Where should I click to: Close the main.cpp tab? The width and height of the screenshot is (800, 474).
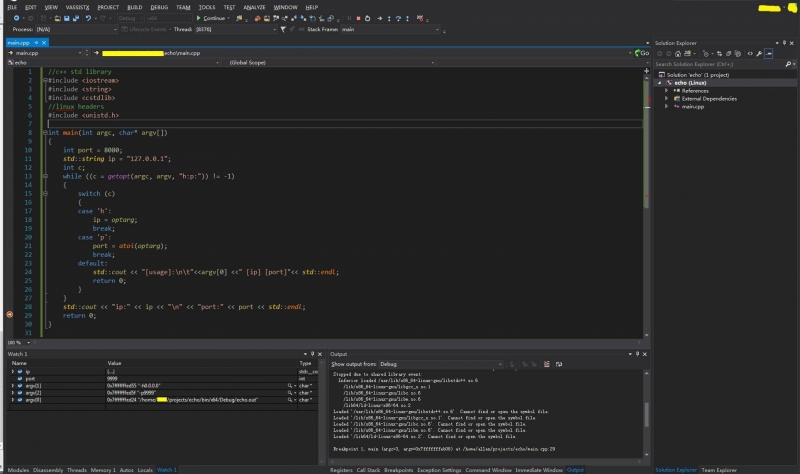tap(44, 43)
